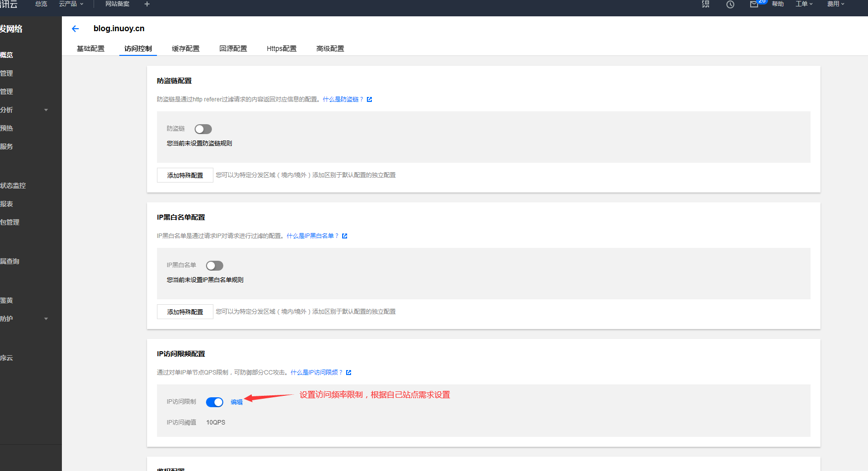Click the plus icon in the top navigation bar
Viewport: 868px width, 471px height.
pos(147,4)
